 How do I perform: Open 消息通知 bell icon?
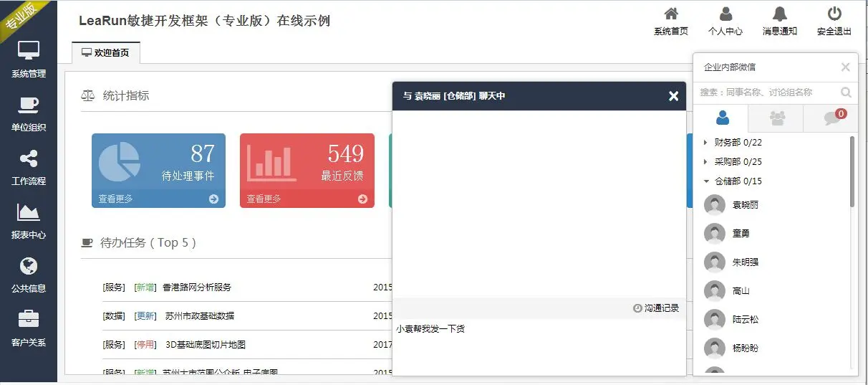tap(780, 14)
